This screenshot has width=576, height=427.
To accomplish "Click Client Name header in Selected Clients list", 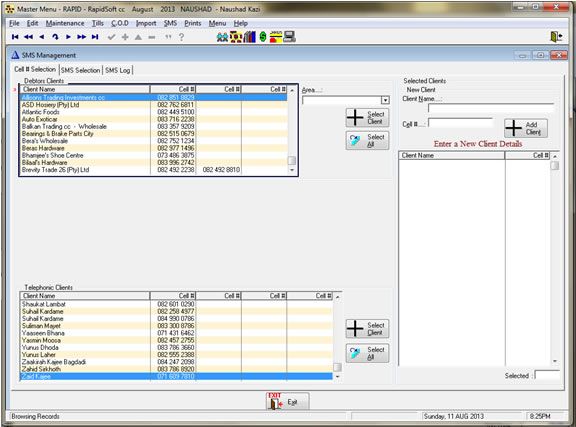I will tap(452, 155).
